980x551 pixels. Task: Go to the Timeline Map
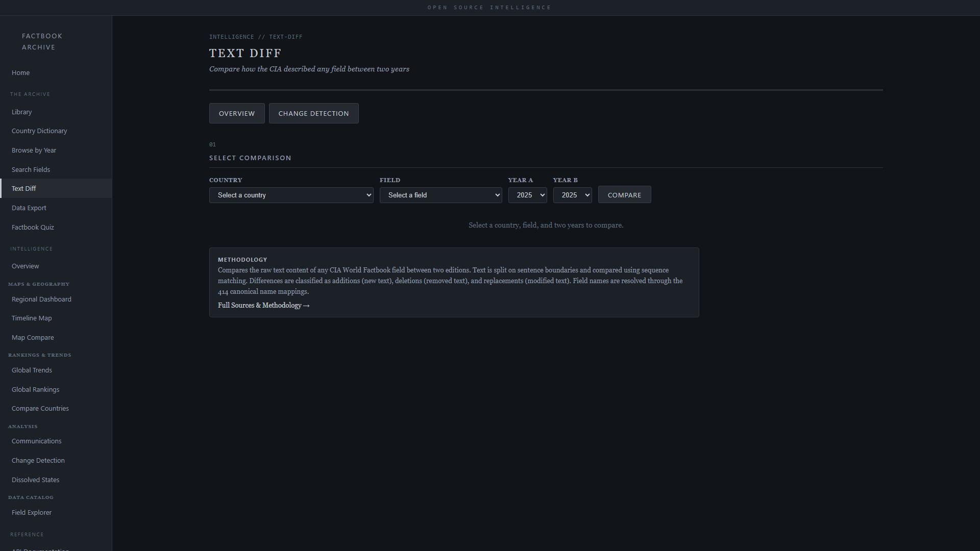click(x=32, y=318)
